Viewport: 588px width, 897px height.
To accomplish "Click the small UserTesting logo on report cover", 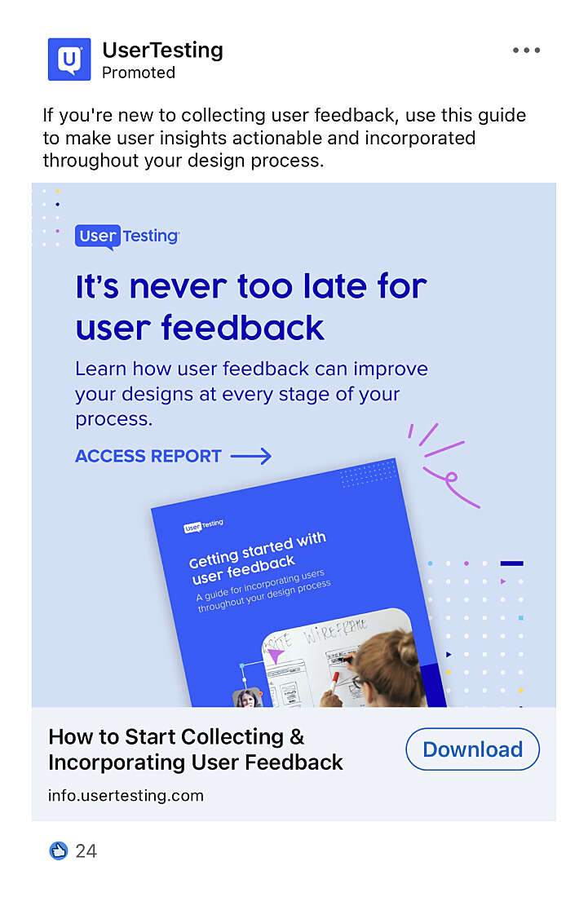I will coord(203,525).
